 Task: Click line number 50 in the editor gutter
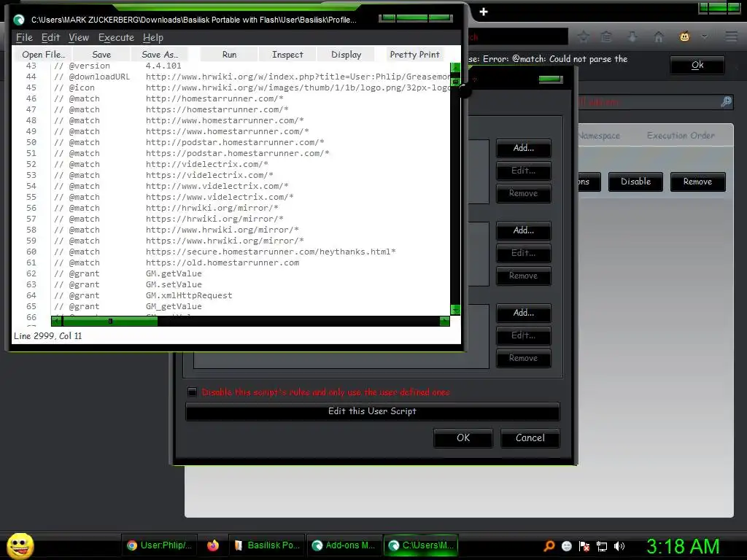click(x=31, y=142)
